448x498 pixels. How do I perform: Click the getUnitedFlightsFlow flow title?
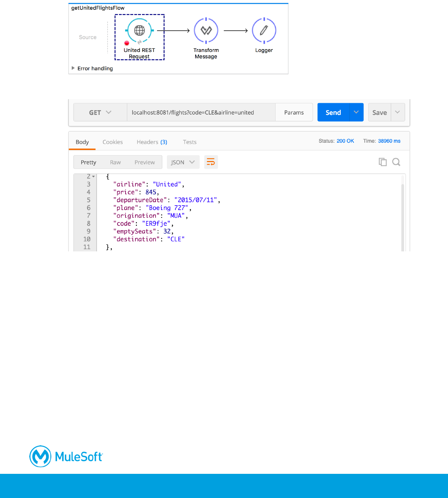click(x=98, y=8)
